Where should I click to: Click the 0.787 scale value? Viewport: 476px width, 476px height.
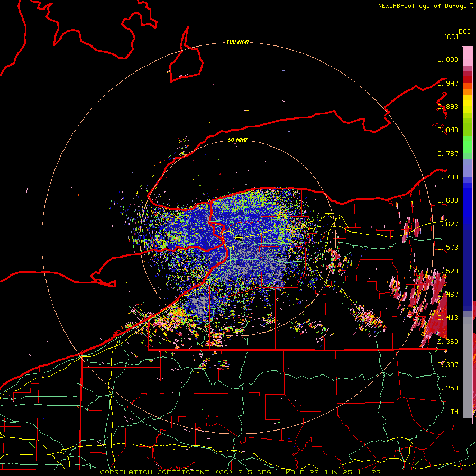pos(448,153)
